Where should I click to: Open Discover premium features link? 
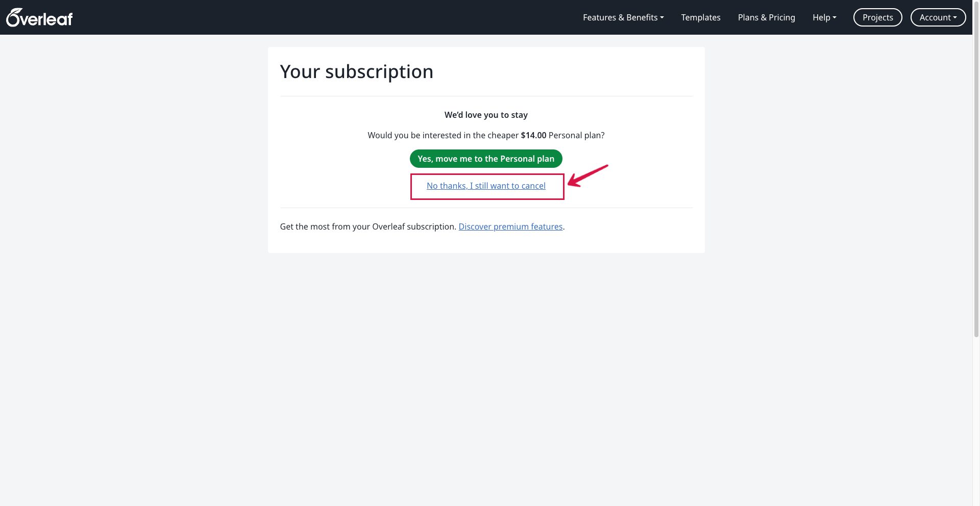[x=510, y=226]
